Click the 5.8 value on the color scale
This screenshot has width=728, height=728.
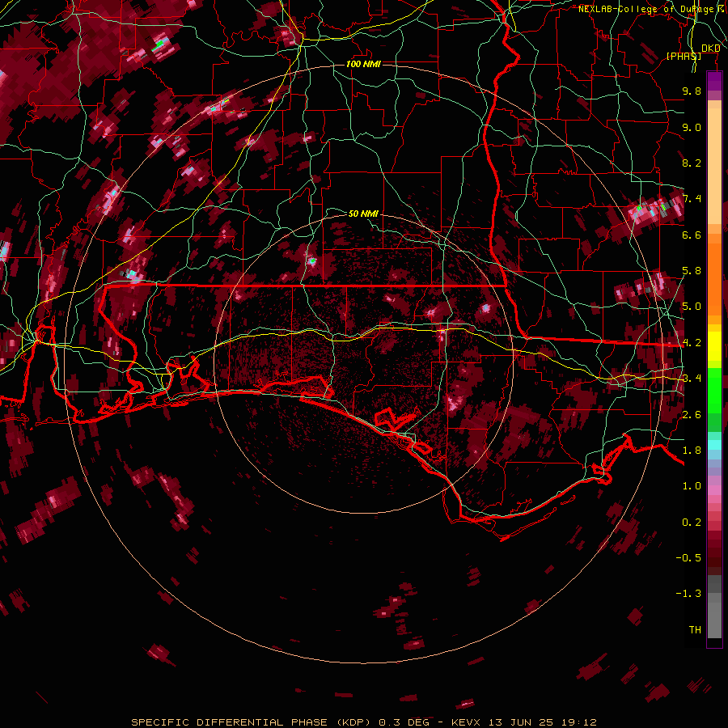coord(692,271)
